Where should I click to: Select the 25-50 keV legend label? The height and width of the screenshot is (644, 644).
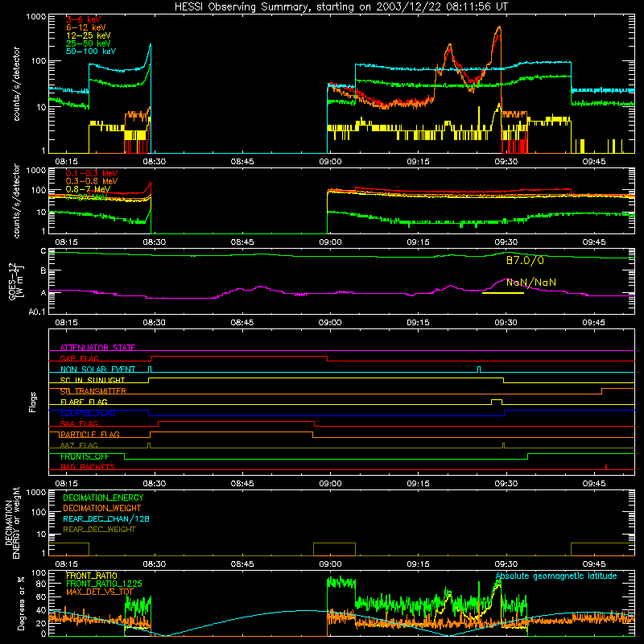(x=89, y=43)
